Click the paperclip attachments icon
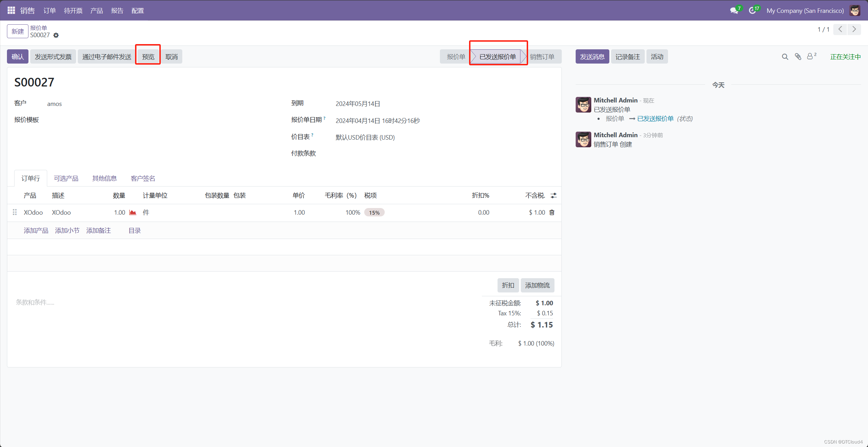 coord(798,57)
